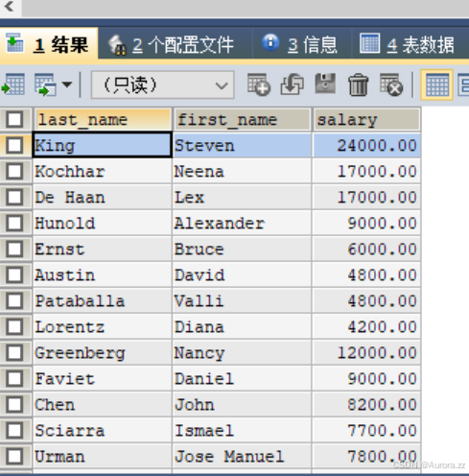Select the Pataballa cell

tap(103, 301)
